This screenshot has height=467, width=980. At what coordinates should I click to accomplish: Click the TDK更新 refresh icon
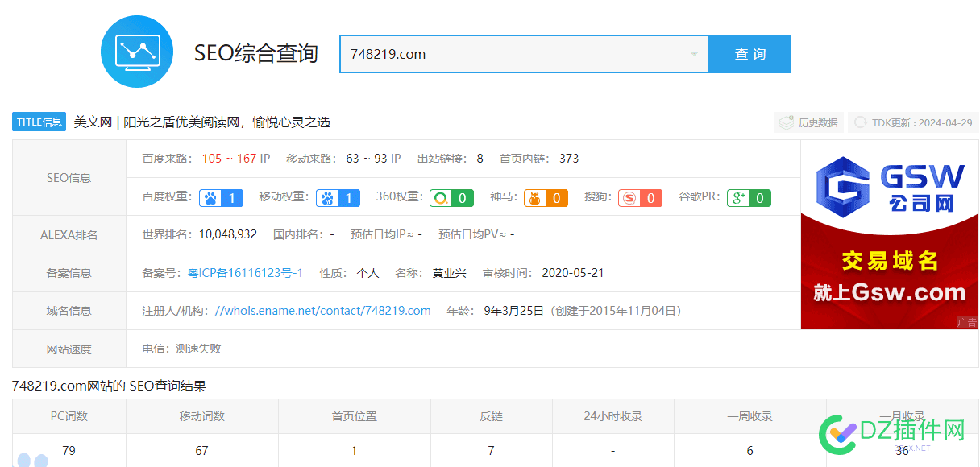click(861, 122)
